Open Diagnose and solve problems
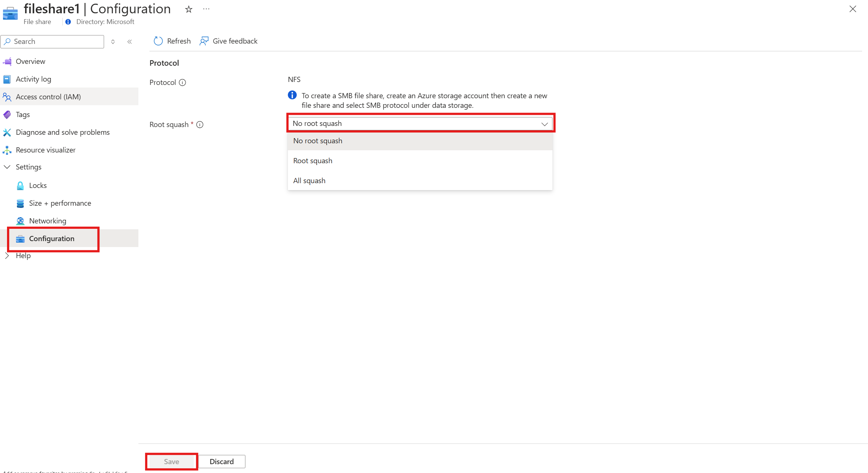Screen dimensions: 868x473 coord(62,132)
